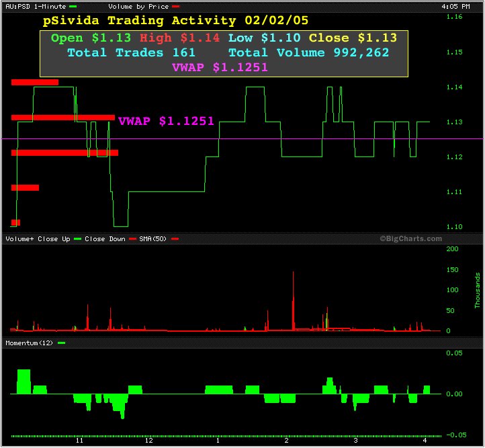Click the red volume-by-price bar at 1.13
The width and height of the screenshot is (485, 448).
(62, 118)
